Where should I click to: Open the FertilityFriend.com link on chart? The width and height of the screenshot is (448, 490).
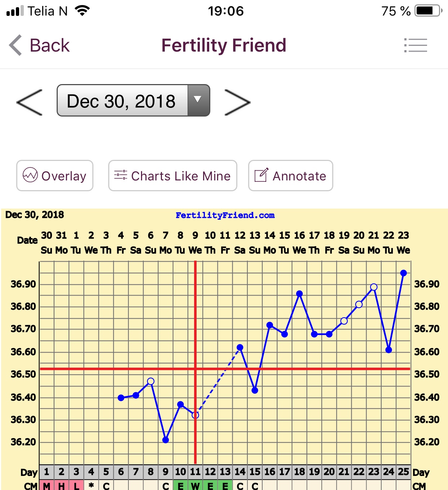(x=225, y=215)
